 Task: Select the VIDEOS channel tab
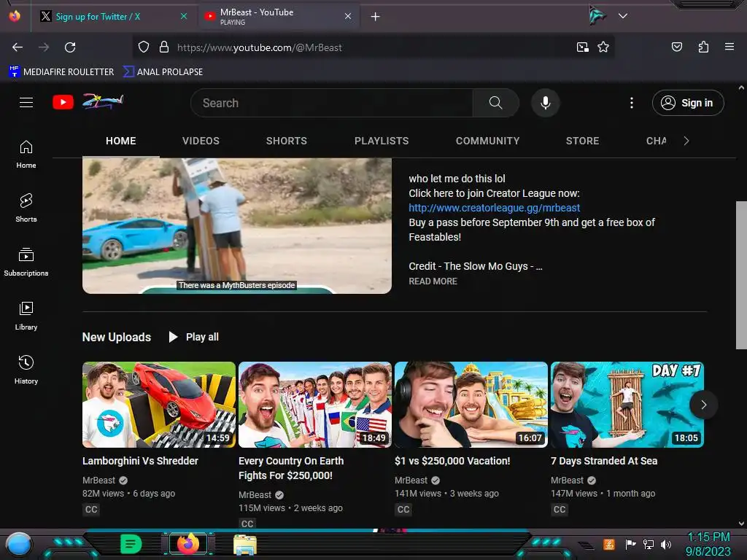[x=201, y=141]
